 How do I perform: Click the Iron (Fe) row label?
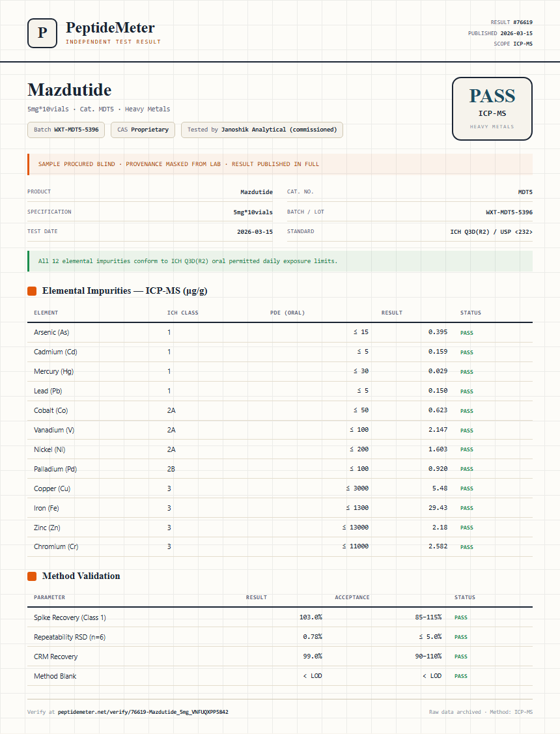(46, 509)
